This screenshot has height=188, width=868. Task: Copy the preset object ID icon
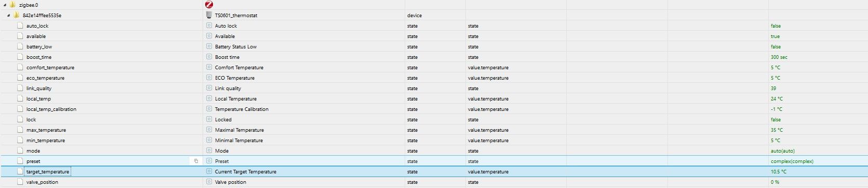coord(196,161)
